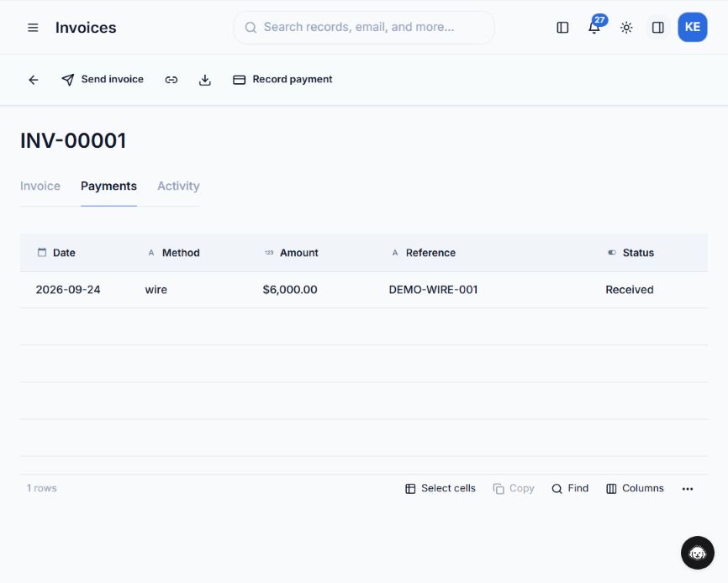Toggle the right side panel icon

click(x=658, y=28)
